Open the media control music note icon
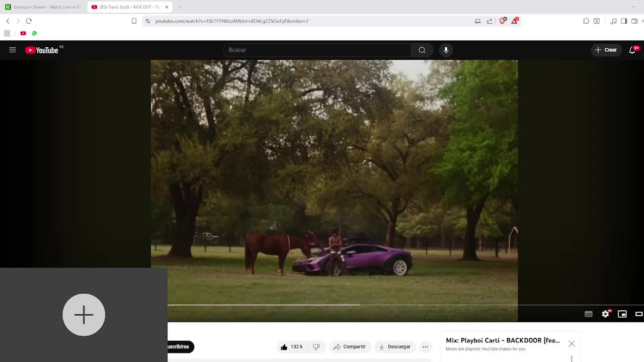This screenshot has height=362, width=644. pyautogui.click(x=613, y=21)
